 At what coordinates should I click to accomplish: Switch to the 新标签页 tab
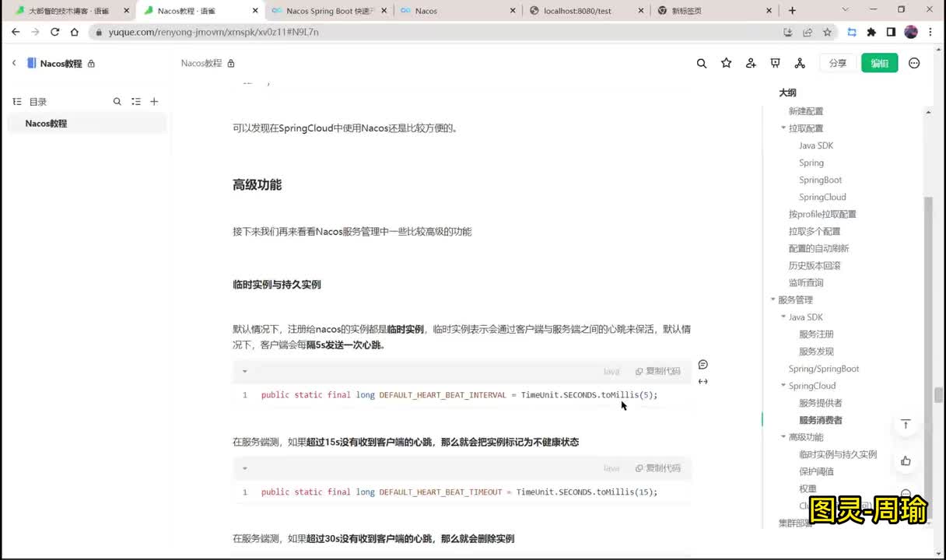[712, 11]
